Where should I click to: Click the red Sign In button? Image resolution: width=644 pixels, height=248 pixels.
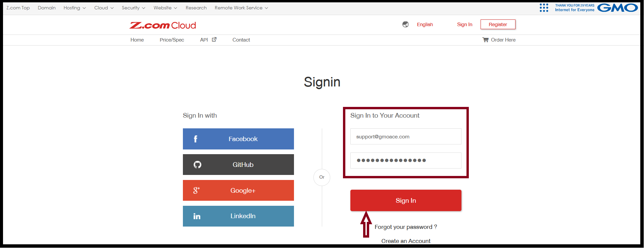406,200
